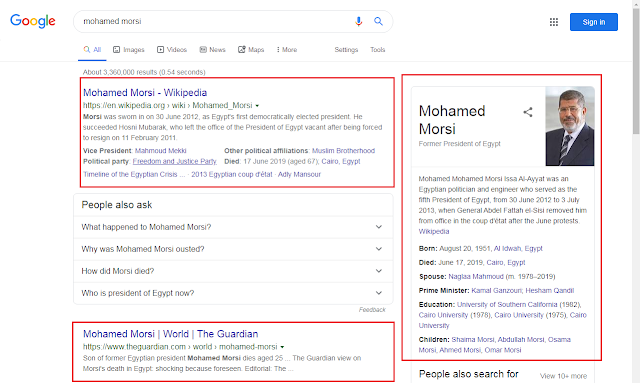Click the Sign in button
640x383 pixels.
click(593, 22)
